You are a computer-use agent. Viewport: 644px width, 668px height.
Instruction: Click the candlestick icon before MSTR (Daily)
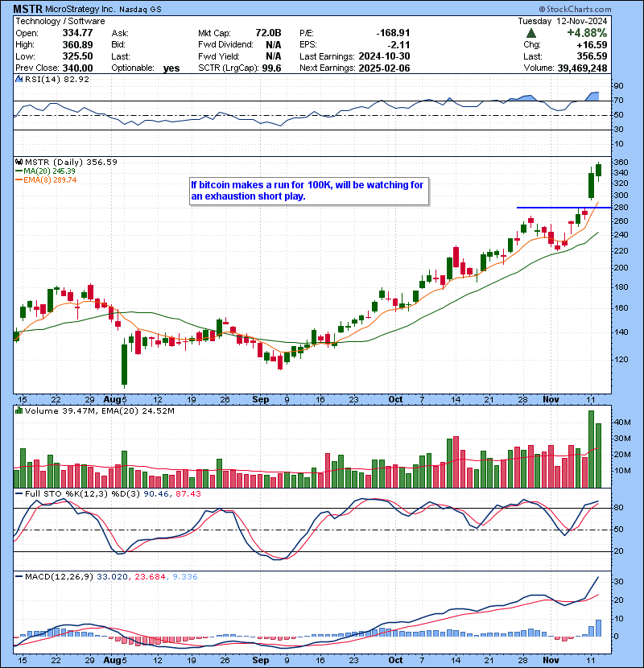(19, 162)
